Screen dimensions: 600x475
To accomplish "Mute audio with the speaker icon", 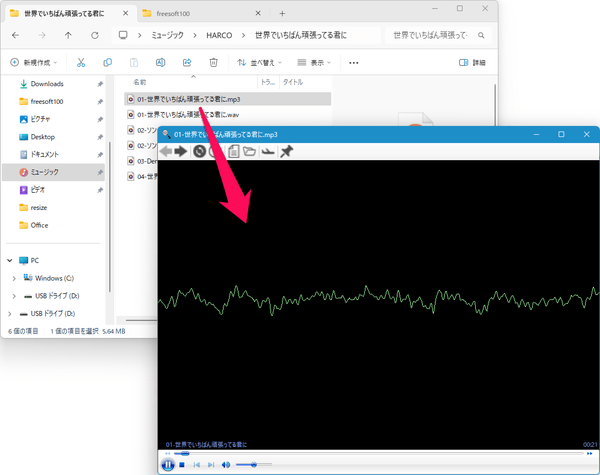I will pos(226,465).
